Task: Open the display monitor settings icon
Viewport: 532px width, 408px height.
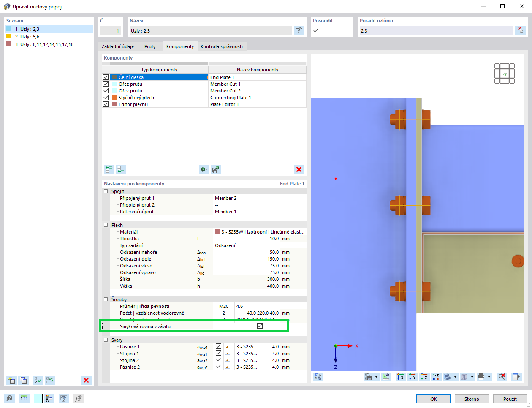Action: [64, 398]
